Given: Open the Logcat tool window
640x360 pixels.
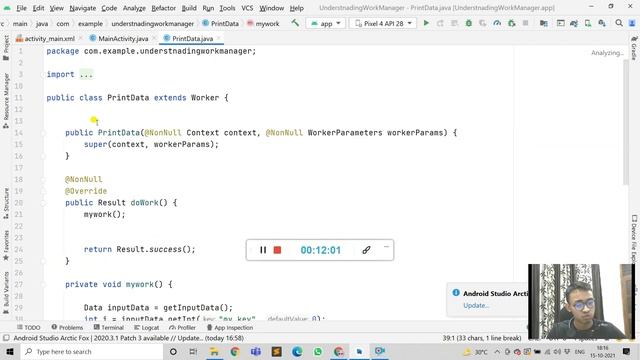Looking at the screenshot, I should point(147,327).
